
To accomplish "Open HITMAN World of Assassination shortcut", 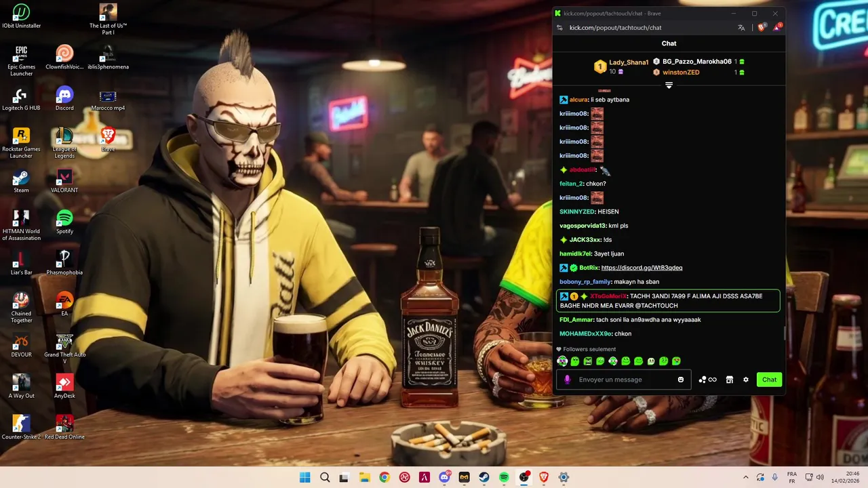I will (x=21, y=225).
